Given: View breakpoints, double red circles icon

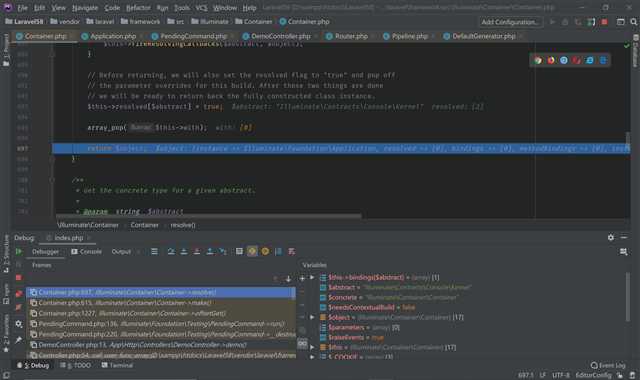Looking at the screenshot, I should pyautogui.click(x=19, y=293).
